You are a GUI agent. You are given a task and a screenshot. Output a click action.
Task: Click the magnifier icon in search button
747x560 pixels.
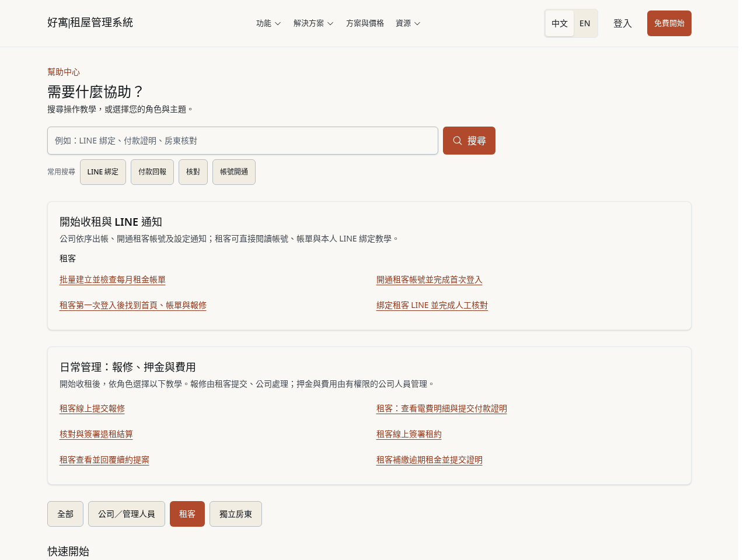(x=458, y=141)
